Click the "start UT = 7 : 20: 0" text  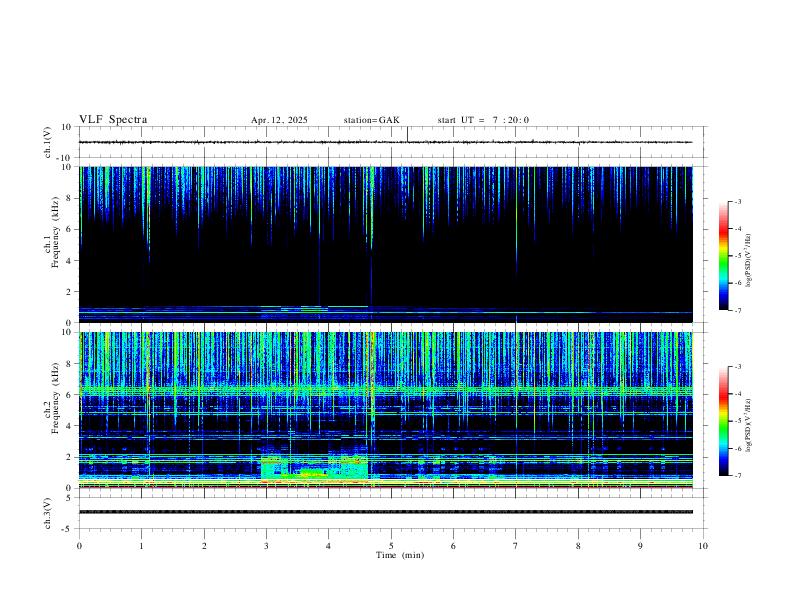[x=483, y=120]
